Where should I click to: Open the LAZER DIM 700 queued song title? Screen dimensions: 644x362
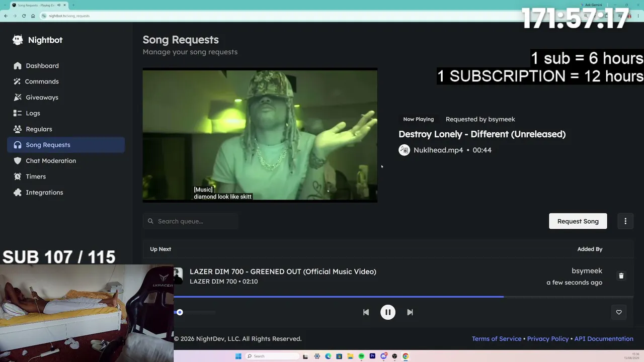pyautogui.click(x=283, y=271)
